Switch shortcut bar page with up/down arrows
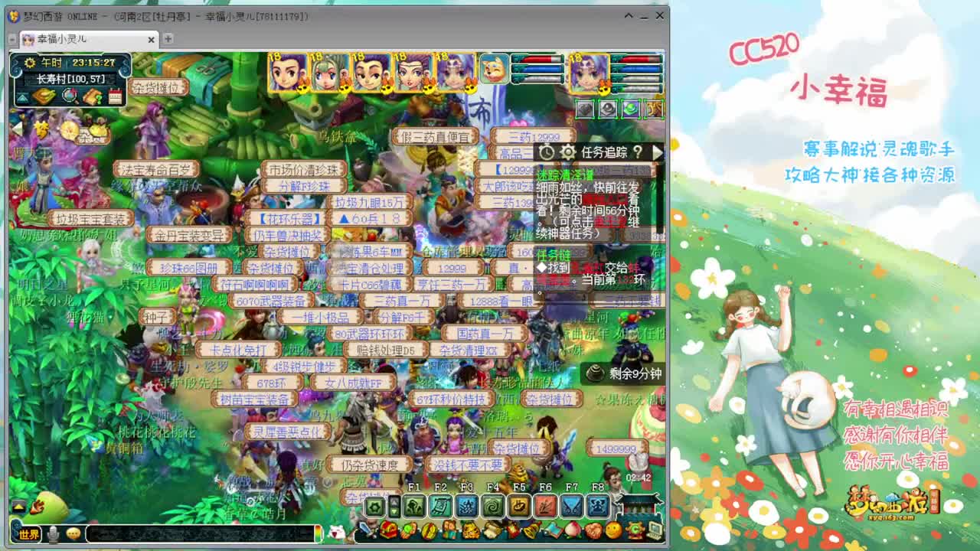 [394, 507]
